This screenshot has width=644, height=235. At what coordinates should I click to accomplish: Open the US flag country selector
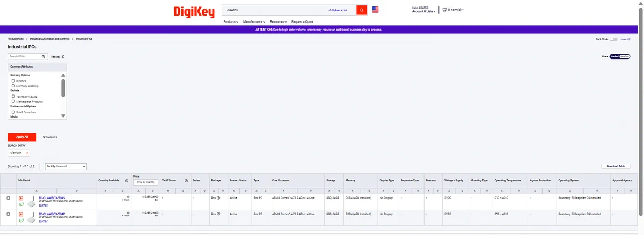(x=375, y=10)
